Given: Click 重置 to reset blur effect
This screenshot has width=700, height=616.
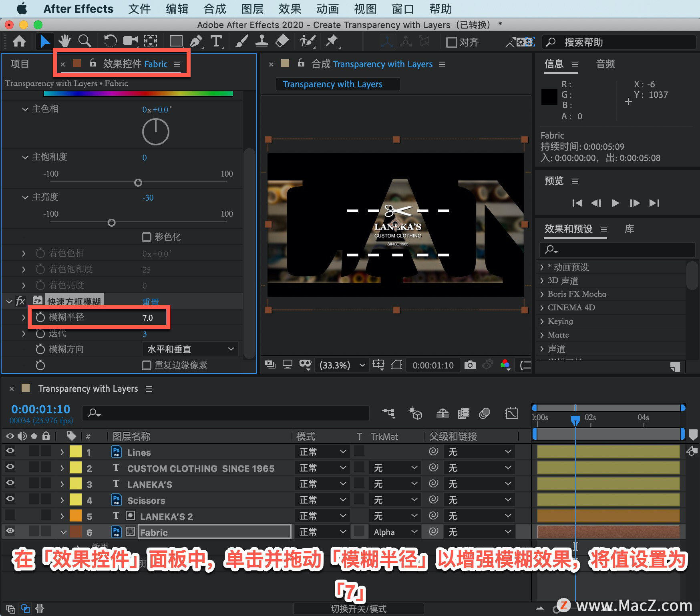Looking at the screenshot, I should pyautogui.click(x=151, y=302).
